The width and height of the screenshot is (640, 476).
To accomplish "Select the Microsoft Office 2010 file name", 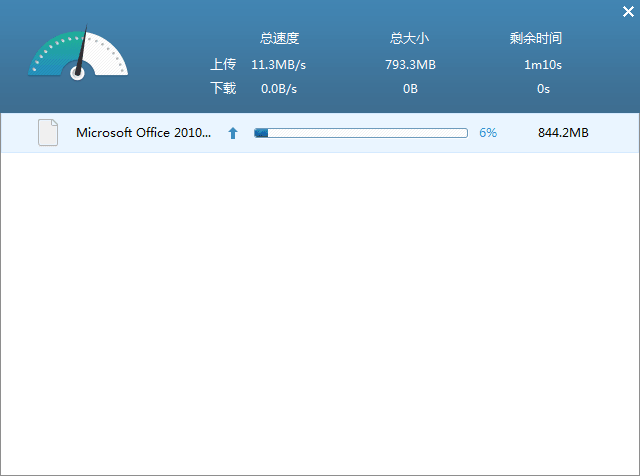I will tap(143, 133).
